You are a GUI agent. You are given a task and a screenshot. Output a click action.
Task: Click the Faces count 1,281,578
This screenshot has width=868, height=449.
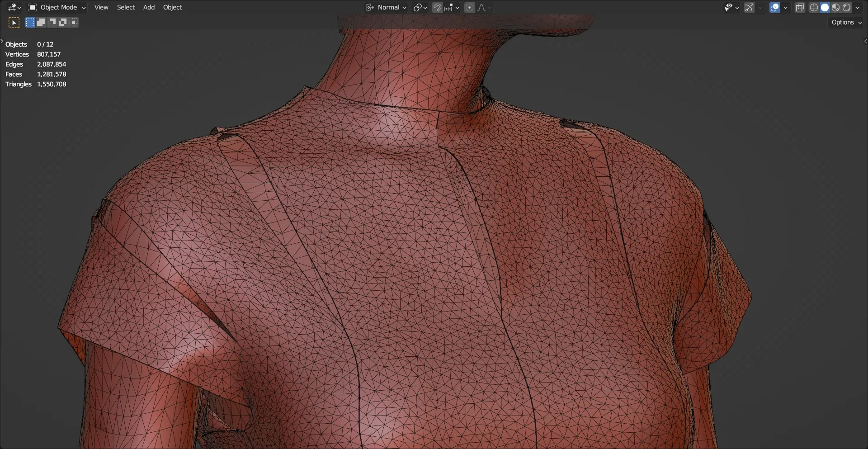(52, 74)
